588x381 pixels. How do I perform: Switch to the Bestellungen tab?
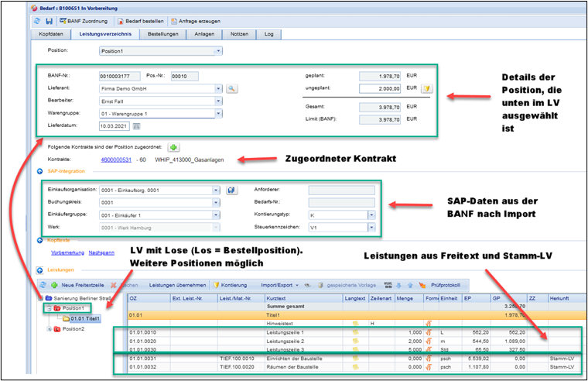[x=162, y=34]
